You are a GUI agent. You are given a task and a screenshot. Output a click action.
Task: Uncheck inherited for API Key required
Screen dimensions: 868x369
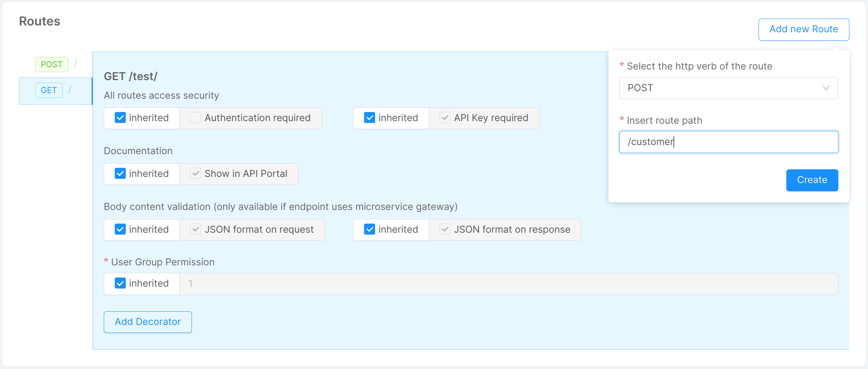(x=369, y=118)
